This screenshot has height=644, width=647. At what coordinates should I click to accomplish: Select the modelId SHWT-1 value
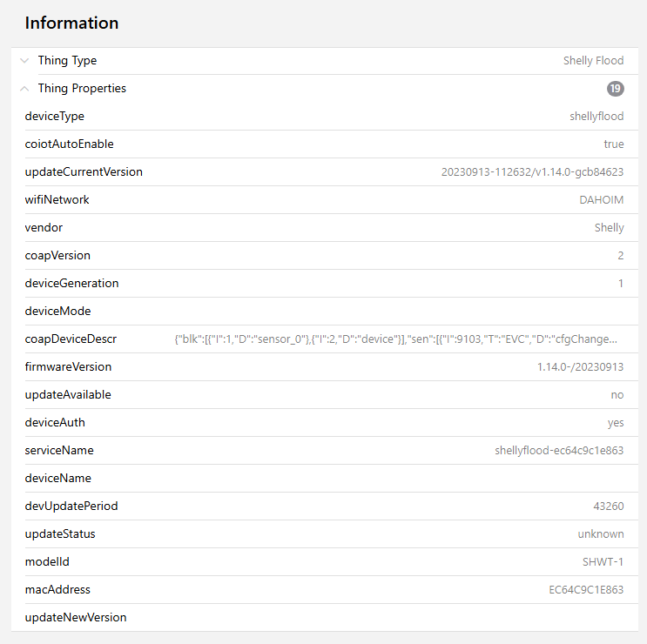[x=603, y=562]
